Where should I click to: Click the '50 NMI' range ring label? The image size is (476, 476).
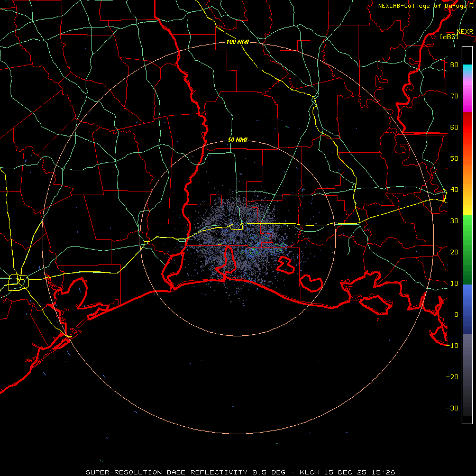pyautogui.click(x=237, y=140)
